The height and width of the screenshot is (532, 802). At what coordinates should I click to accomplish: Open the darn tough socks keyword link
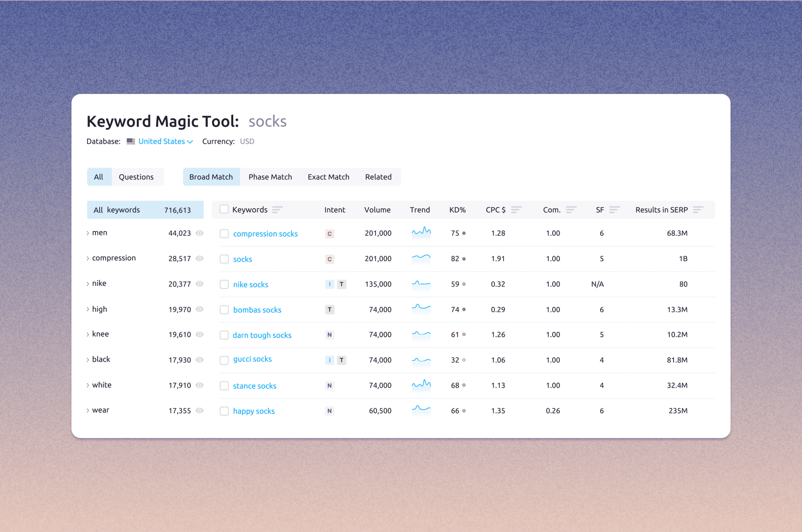[x=262, y=335]
